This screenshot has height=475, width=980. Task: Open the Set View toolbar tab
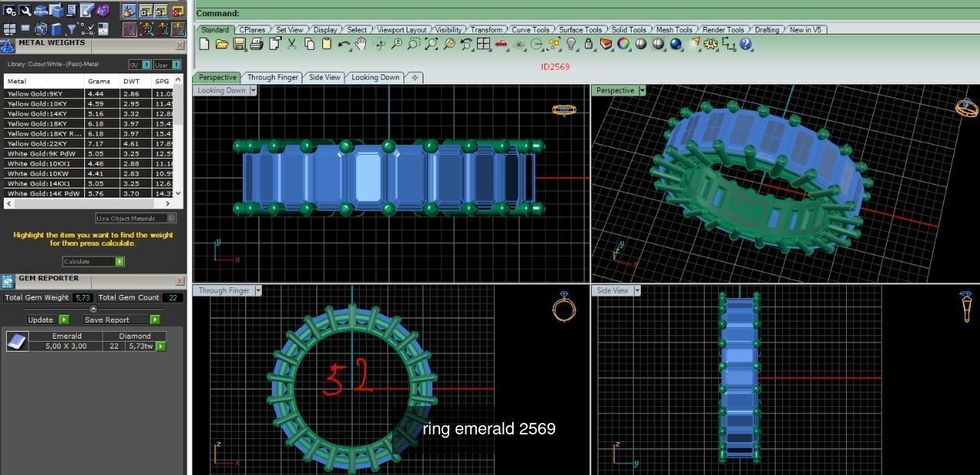pos(289,30)
